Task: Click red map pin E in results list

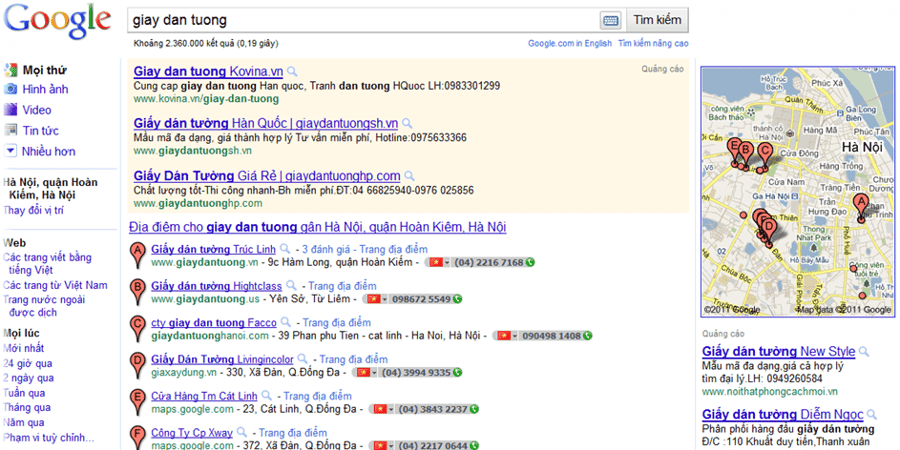Action: click(137, 402)
